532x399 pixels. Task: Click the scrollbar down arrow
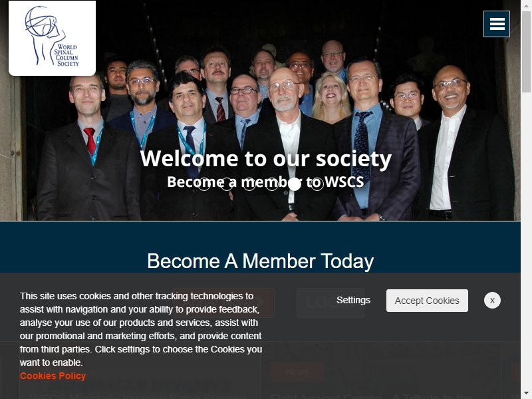point(526,394)
